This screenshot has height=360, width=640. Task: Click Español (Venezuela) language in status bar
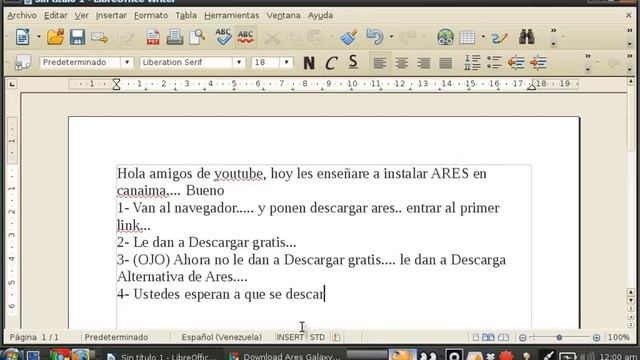click(222, 338)
